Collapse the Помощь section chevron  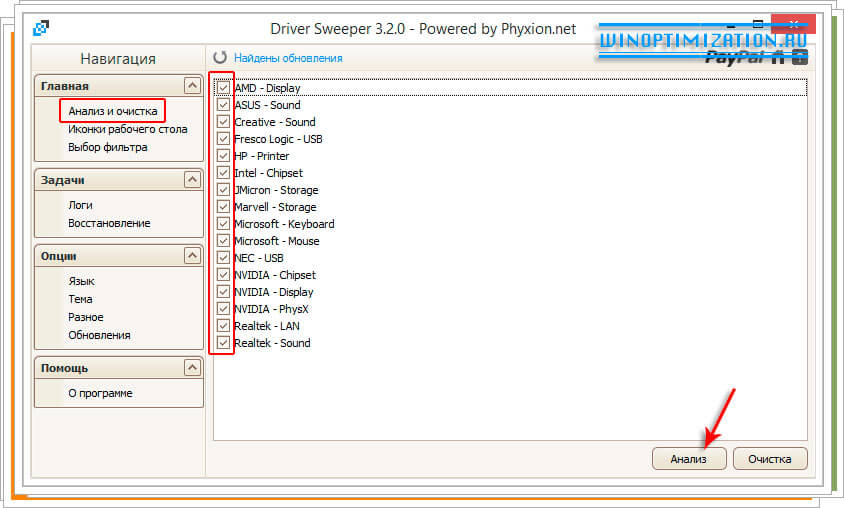pos(192,368)
